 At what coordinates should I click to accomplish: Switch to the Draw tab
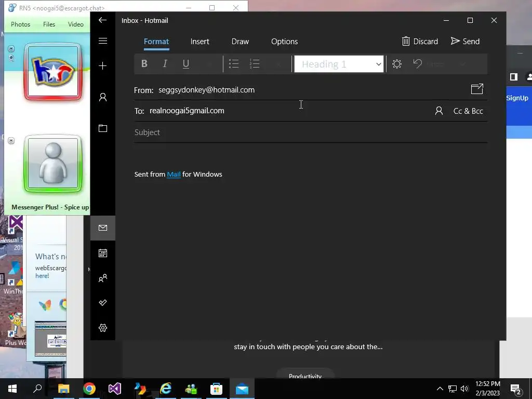point(240,42)
